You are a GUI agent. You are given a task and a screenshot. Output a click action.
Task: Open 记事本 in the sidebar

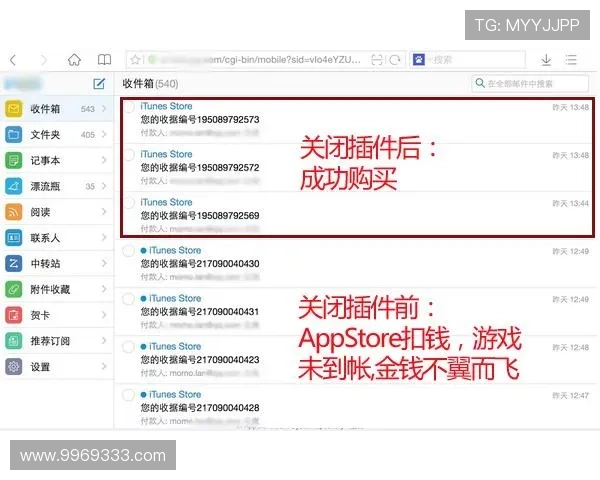click(x=57, y=160)
